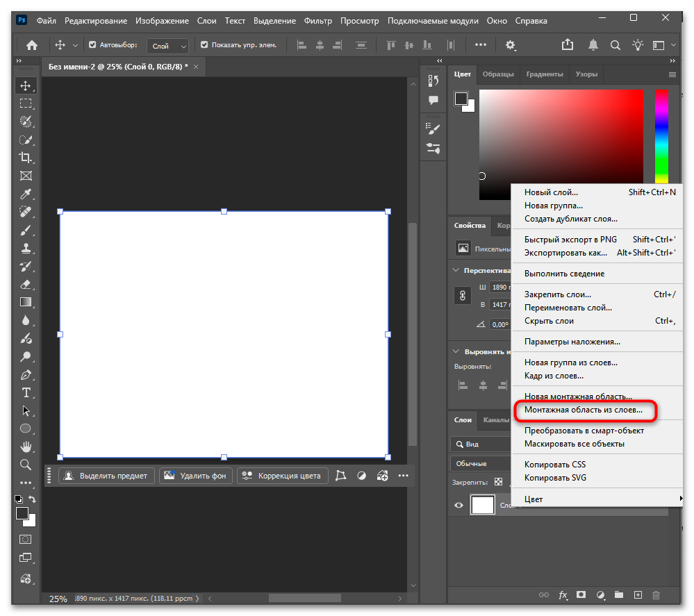
Task: Open the Обычные blend mode dropdown
Action: tap(481, 463)
